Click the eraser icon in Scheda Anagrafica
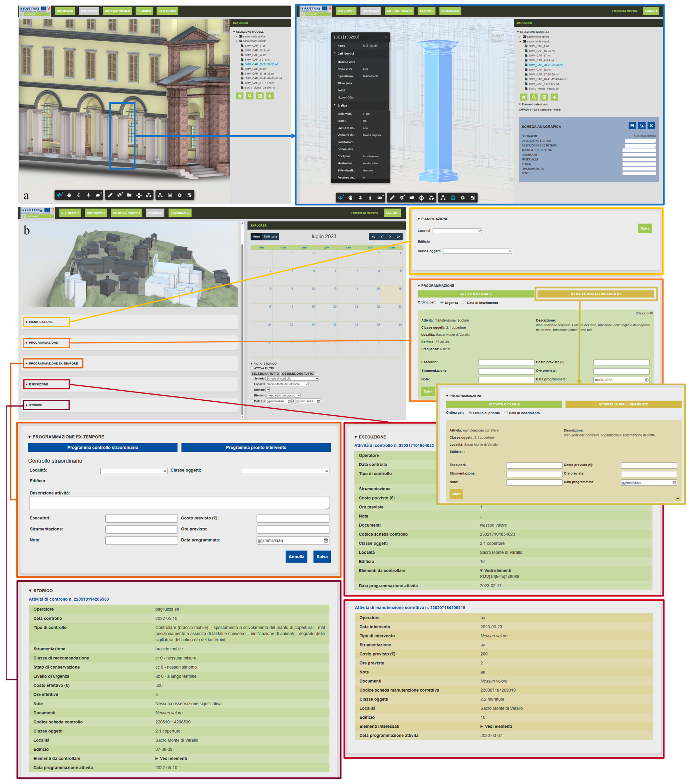 tap(641, 125)
